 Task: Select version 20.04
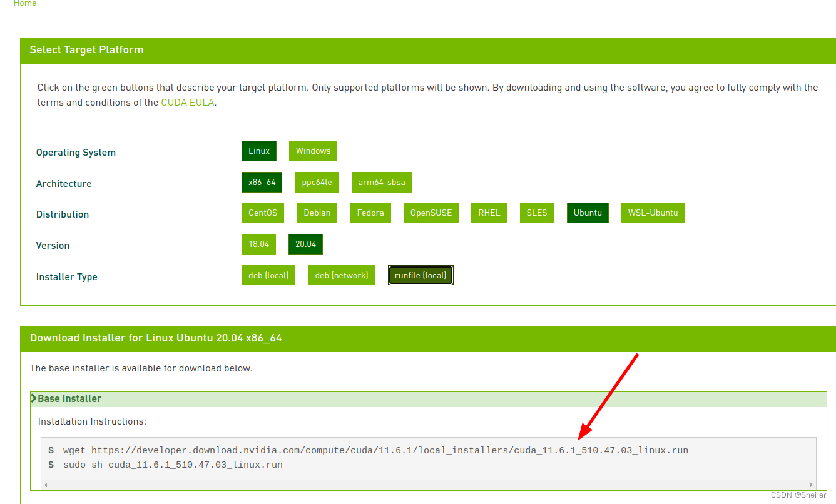(x=305, y=244)
